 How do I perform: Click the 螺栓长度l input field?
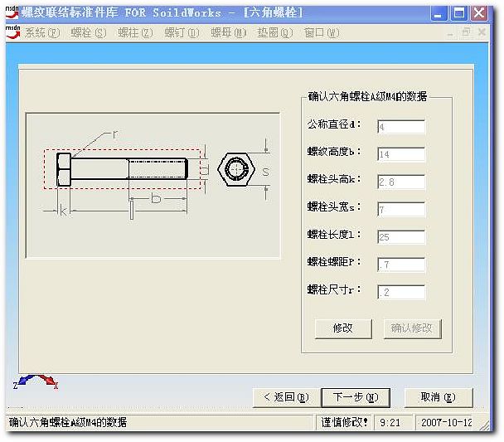(x=401, y=237)
